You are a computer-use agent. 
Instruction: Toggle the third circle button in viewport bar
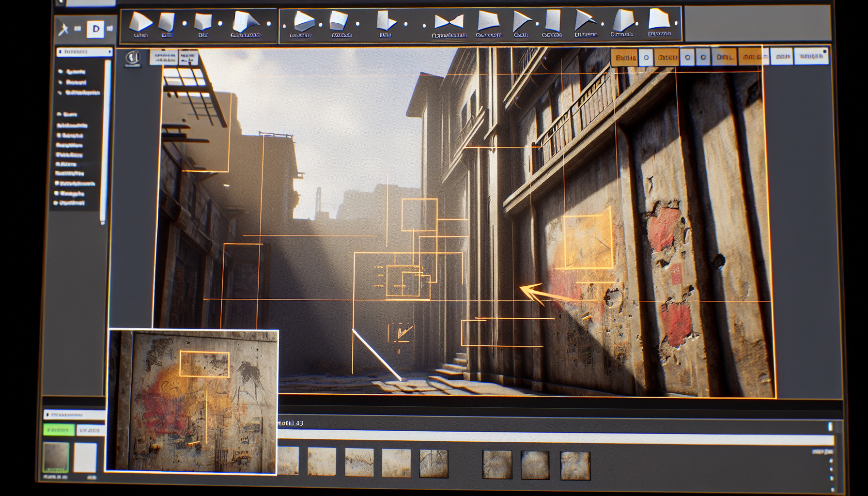pos(703,58)
